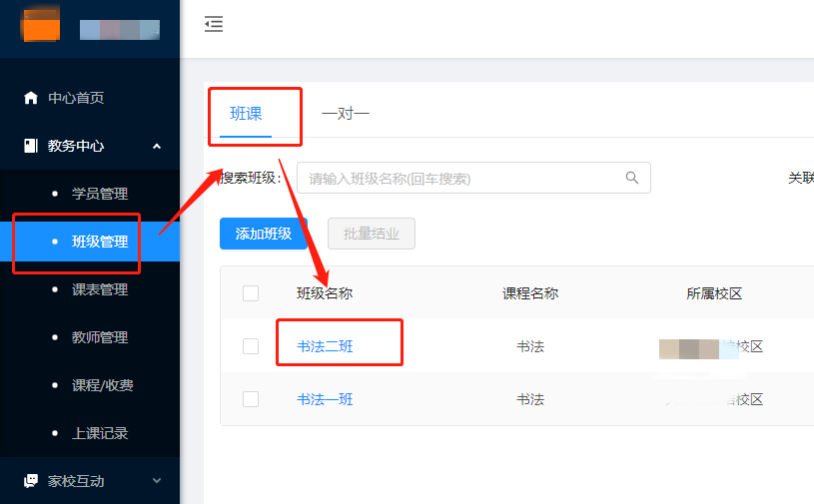Check the box for 书法二班 row
Screen dimensions: 814x504
pos(251,346)
